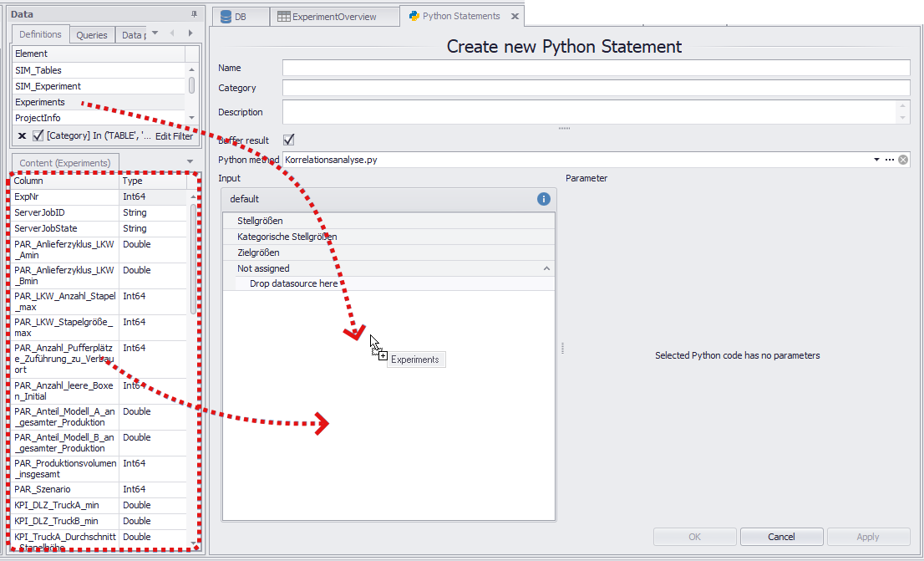The width and height of the screenshot is (924, 561).
Task: Clear the Python method using the X icon
Action: coord(902,159)
